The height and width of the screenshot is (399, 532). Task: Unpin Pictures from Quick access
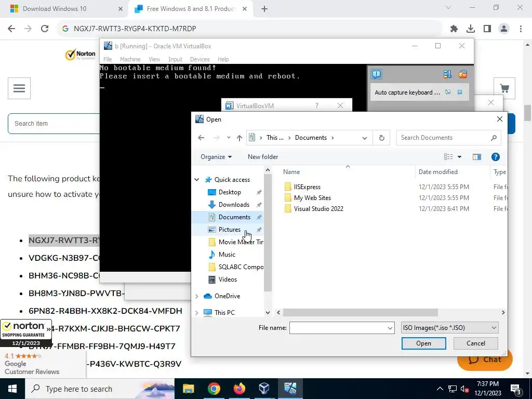[259, 230]
